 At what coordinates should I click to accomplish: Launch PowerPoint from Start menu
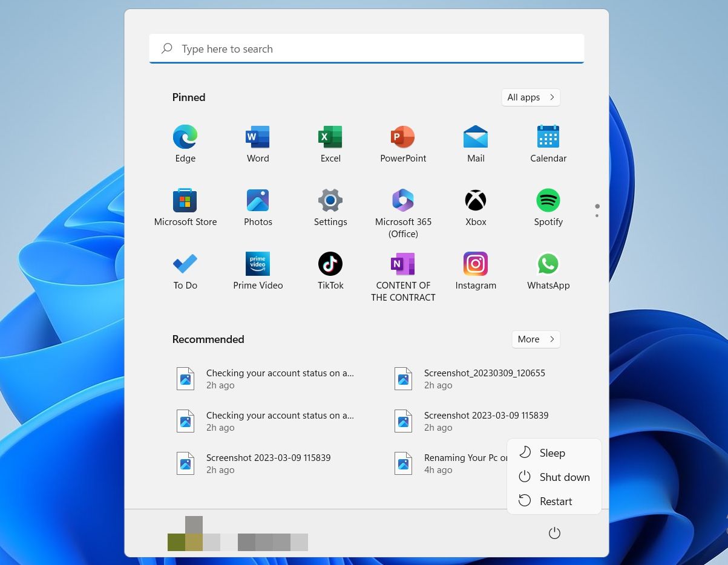403,138
